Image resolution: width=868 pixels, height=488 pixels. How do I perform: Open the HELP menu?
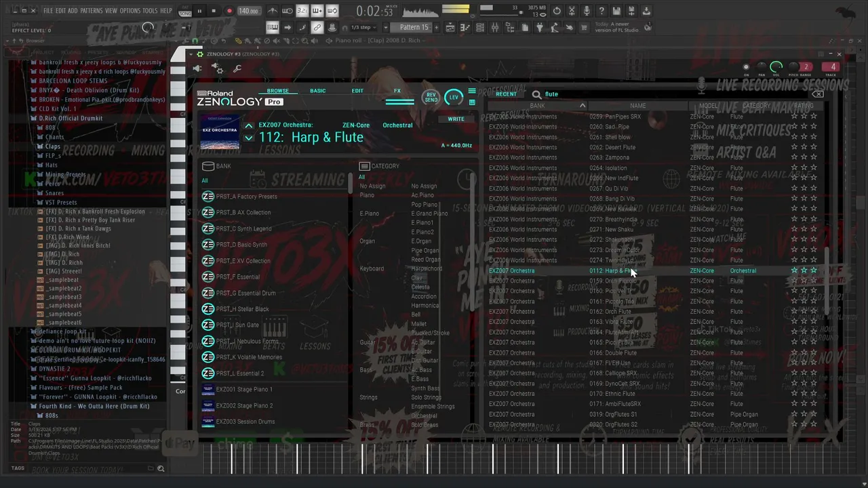coord(166,11)
